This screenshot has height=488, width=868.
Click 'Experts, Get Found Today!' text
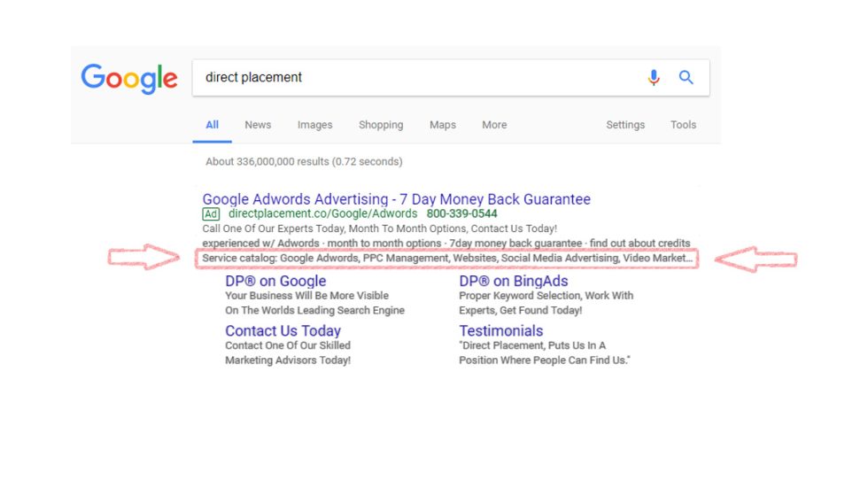tap(521, 310)
